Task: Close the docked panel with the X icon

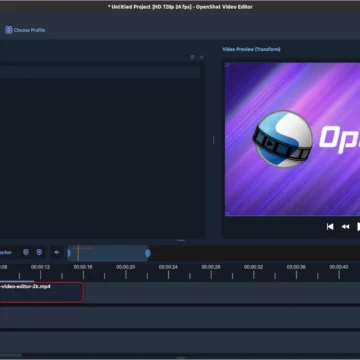Action: coord(201,57)
